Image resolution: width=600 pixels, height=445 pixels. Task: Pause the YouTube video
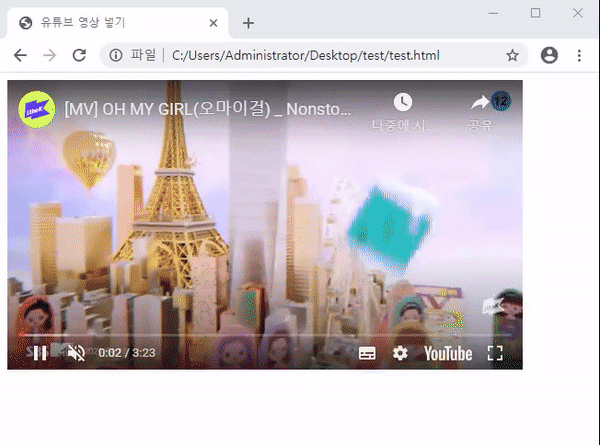(40, 353)
